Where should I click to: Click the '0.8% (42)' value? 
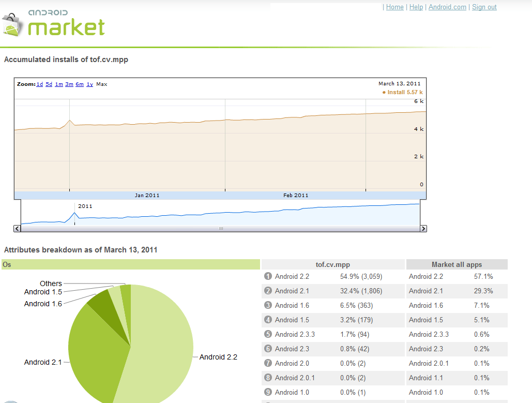click(x=355, y=349)
